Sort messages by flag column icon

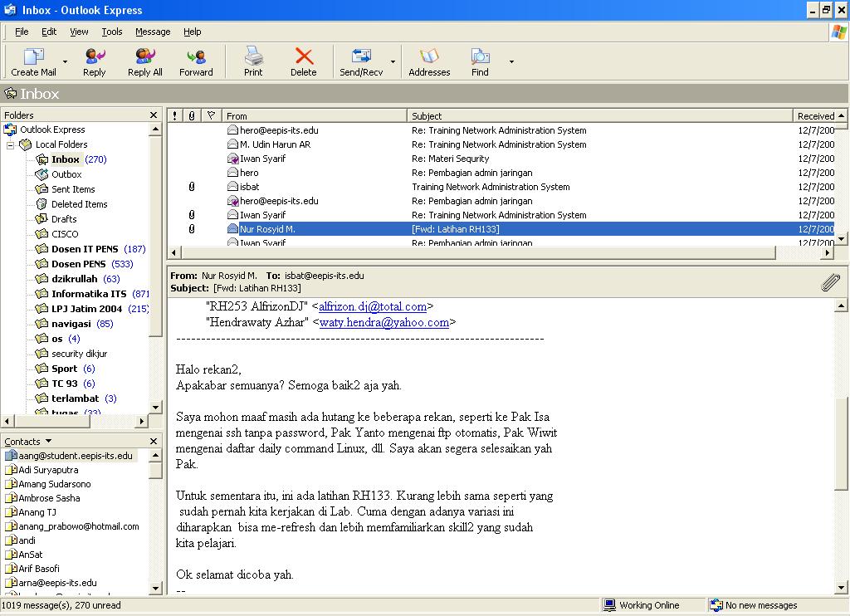point(211,115)
